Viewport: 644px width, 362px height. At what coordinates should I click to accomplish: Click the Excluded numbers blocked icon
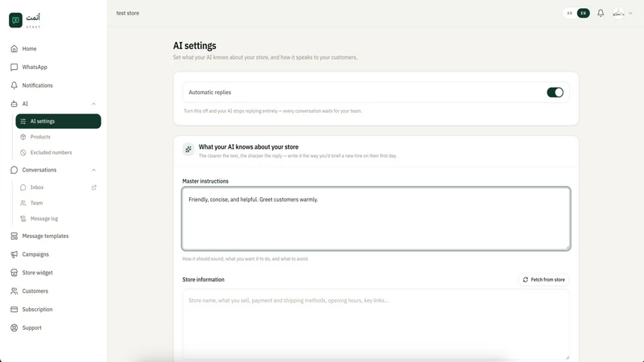(x=23, y=152)
